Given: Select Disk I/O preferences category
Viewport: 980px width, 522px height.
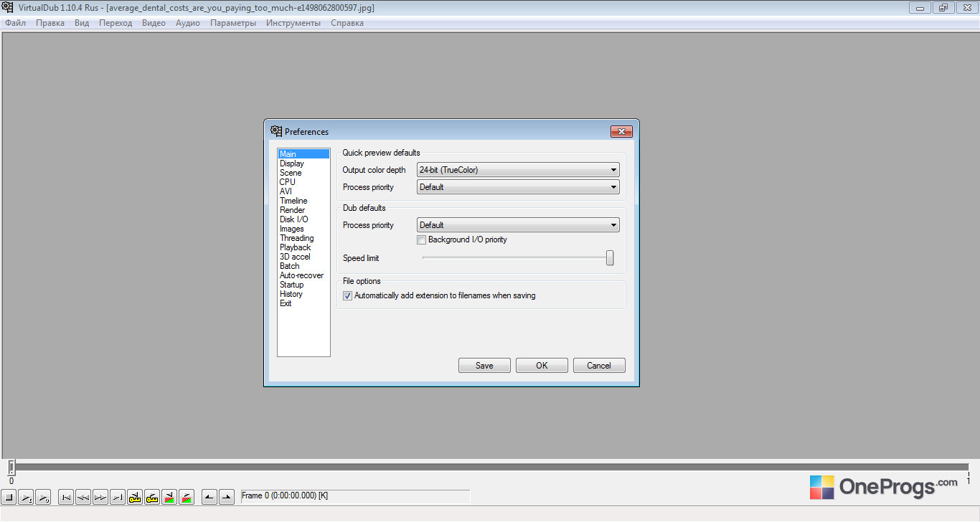Looking at the screenshot, I should (303, 219).
